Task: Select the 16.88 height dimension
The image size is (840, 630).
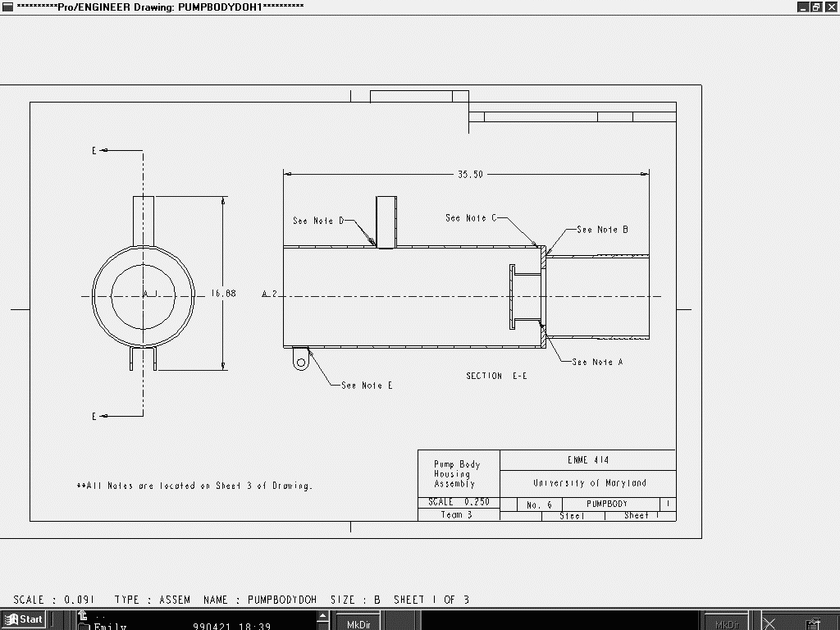Action: click(x=223, y=294)
